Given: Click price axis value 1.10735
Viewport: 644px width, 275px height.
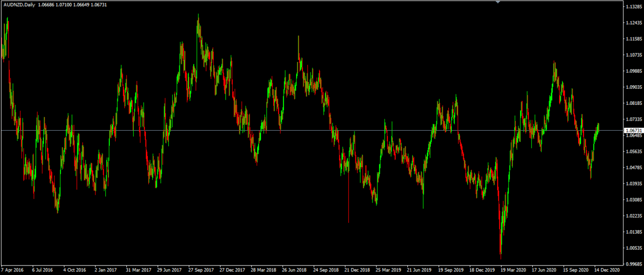Looking at the screenshot, I should pos(633,55).
